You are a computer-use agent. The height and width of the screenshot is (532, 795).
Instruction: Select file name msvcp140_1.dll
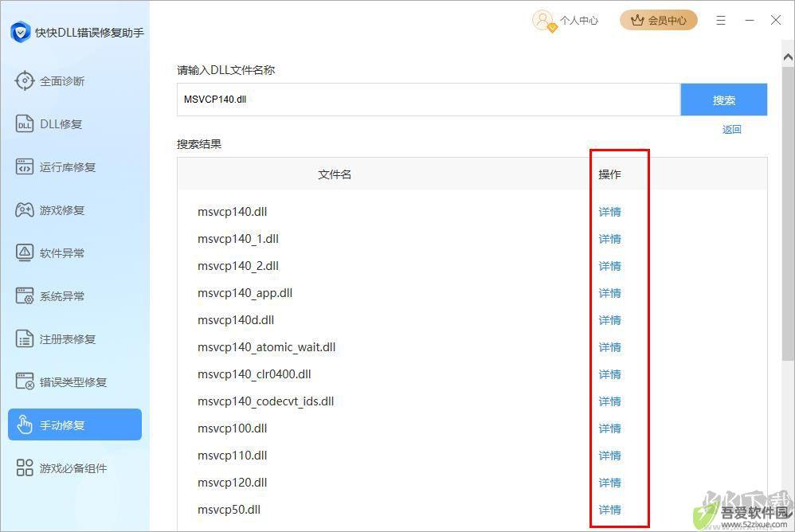coord(238,239)
